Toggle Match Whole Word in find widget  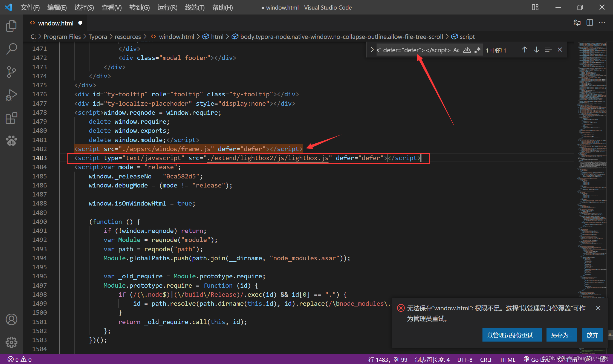(467, 50)
